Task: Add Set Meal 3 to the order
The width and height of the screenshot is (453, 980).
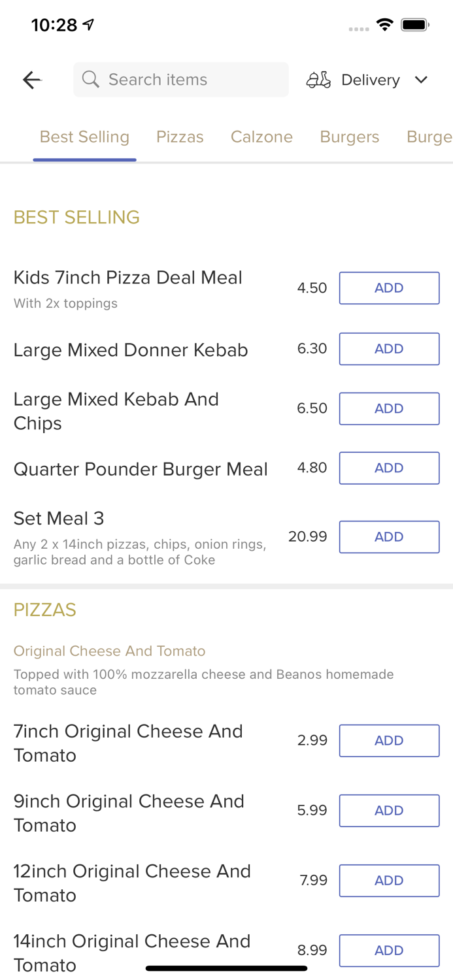Action: point(389,536)
